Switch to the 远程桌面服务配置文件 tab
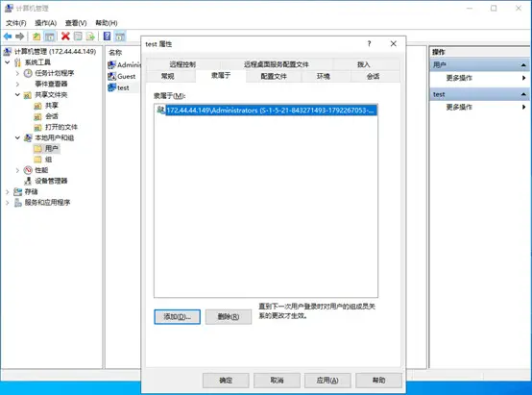The width and height of the screenshot is (532, 395). pyautogui.click(x=277, y=64)
